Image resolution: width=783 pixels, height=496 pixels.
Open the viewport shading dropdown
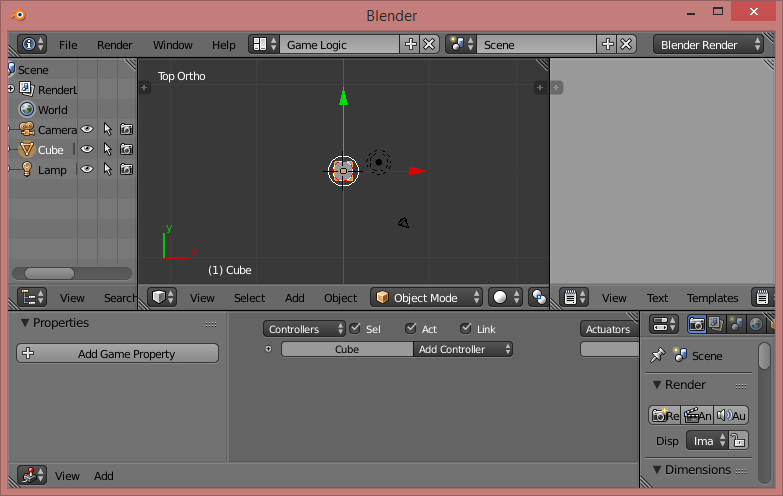coord(505,298)
